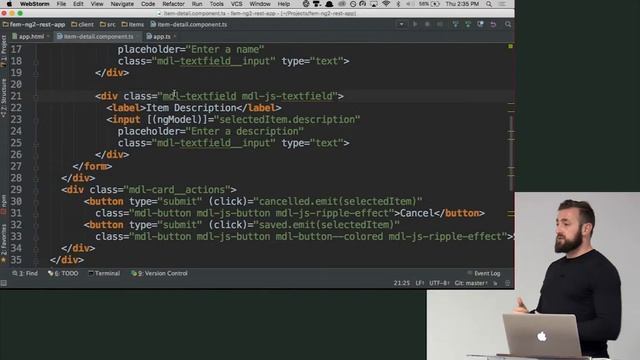Close the app.ts tab
This screenshot has width=640, height=360.
[175, 37]
